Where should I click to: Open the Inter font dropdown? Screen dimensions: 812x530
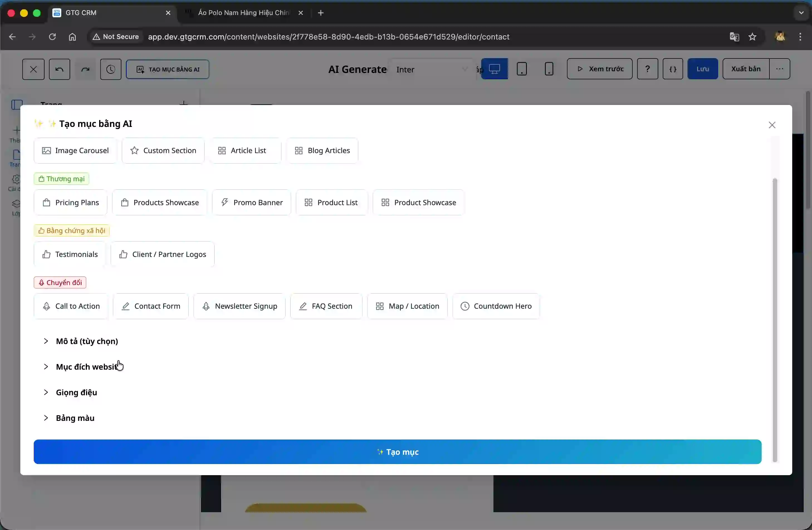pos(431,69)
